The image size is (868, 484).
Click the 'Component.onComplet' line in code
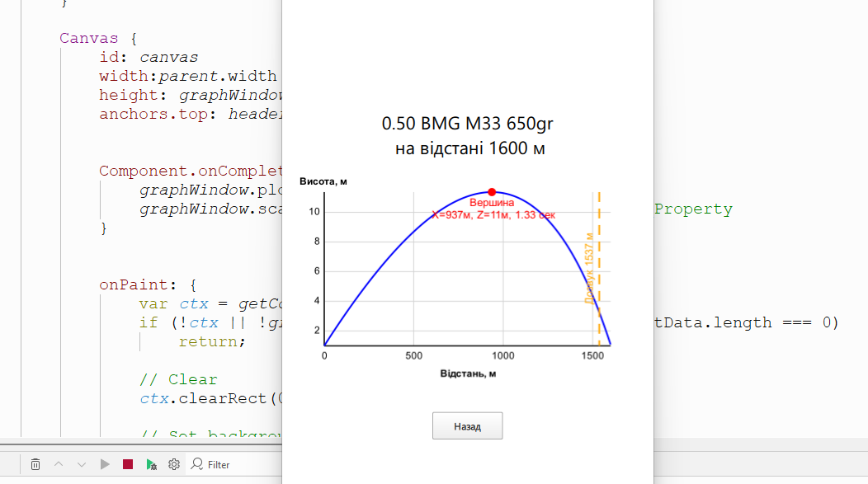[x=191, y=171]
